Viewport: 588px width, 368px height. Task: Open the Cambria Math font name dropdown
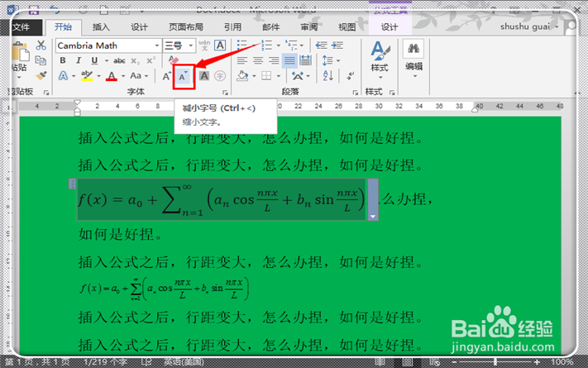(x=157, y=45)
